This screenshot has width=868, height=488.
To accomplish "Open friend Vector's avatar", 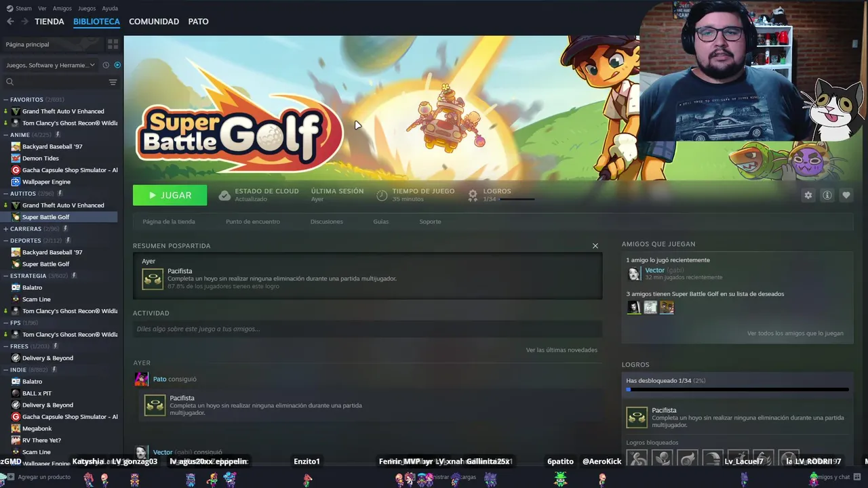I will coord(634,273).
